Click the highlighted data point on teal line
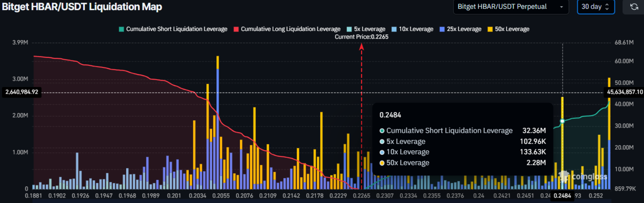Image resolution: width=644 pixels, height=203 pixels. pos(562,121)
